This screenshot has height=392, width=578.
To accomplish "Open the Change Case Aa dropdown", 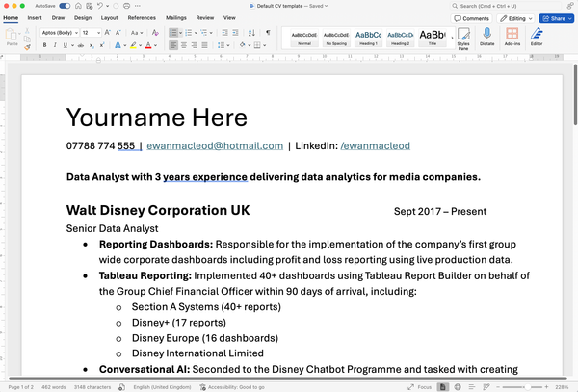I will tap(137, 33).
